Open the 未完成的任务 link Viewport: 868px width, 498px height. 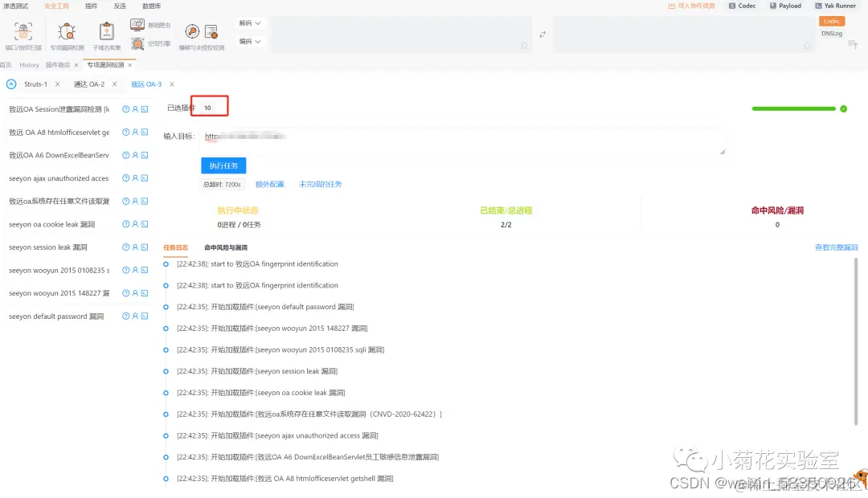(x=321, y=184)
